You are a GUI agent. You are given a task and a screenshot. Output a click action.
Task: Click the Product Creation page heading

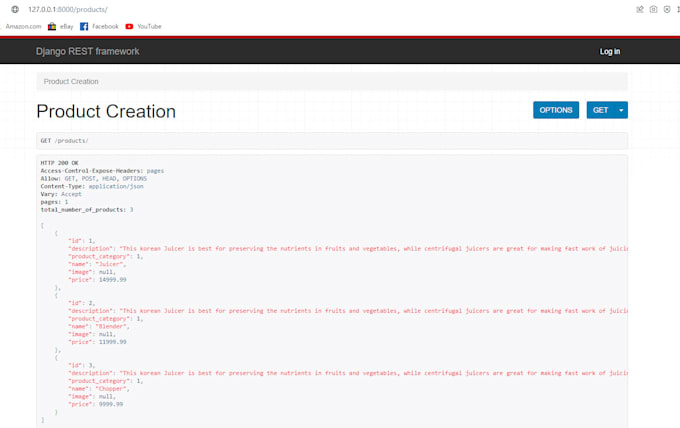tap(106, 111)
